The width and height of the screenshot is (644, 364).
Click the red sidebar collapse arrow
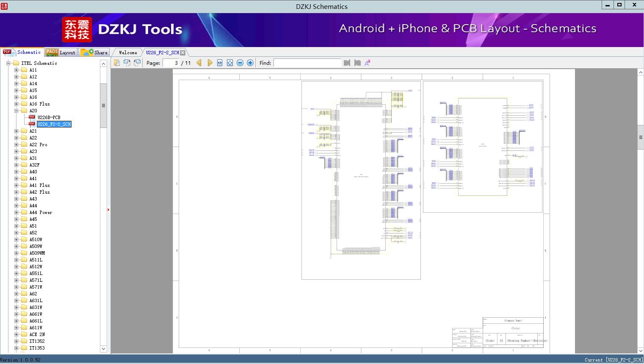click(x=108, y=210)
